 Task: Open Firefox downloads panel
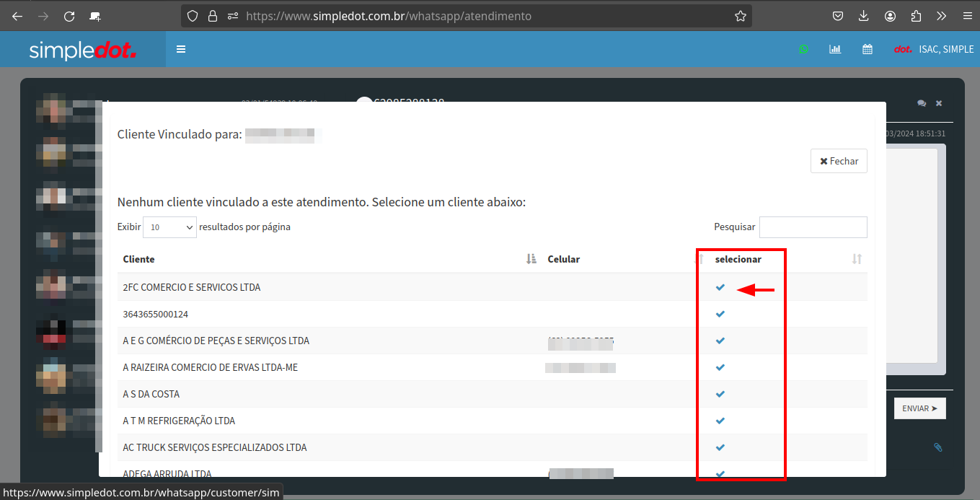pyautogui.click(x=864, y=16)
